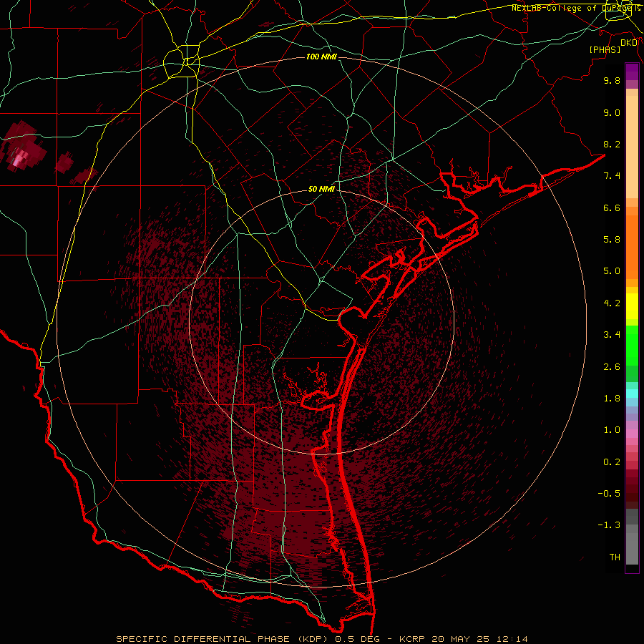Click the 3.4 value on the color scale
Viewport: 644px width, 644px height.
(x=612, y=335)
